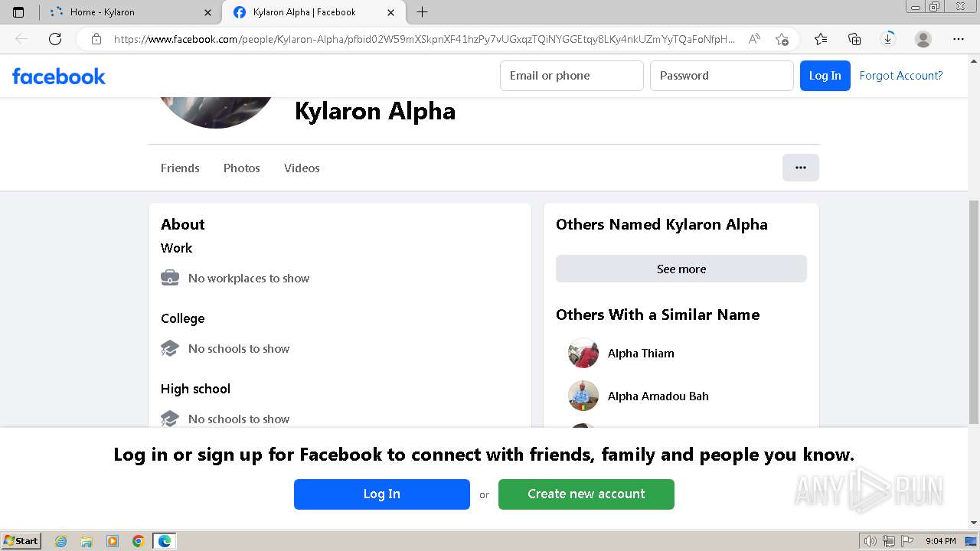Click banner Log In button

point(382,494)
